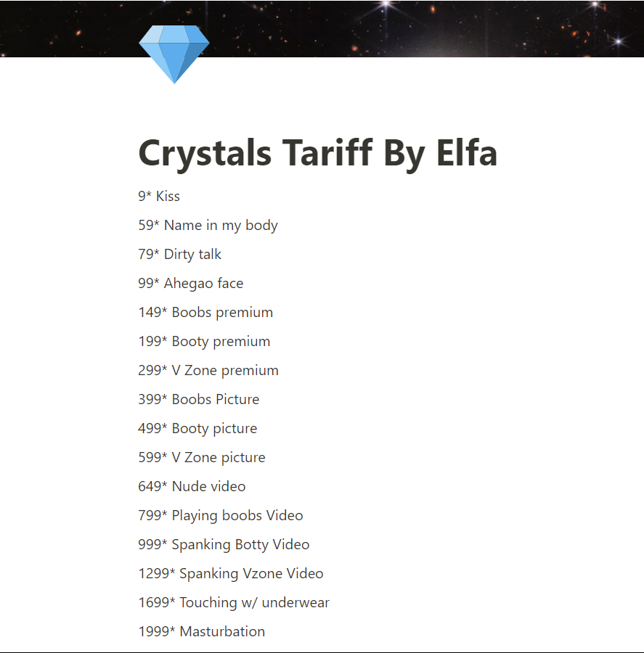644x653 pixels.
Task: Click the 199* premium text line
Action: (x=204, y=342)
